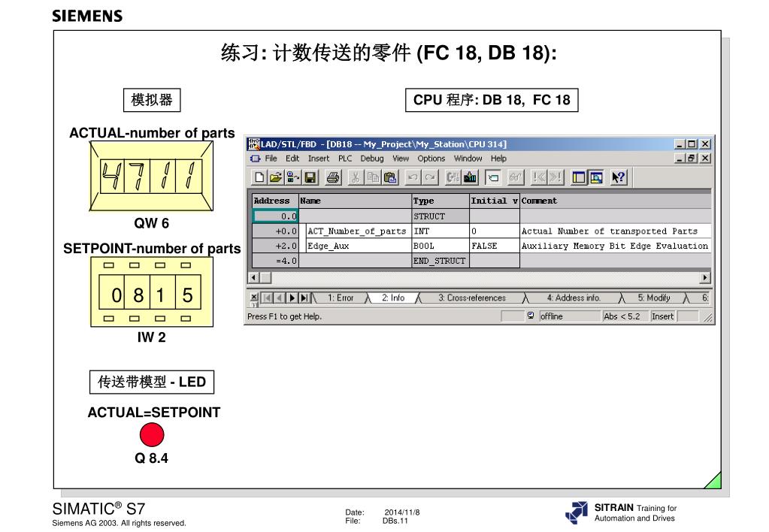
Task: Open the Window menu
Action: [468, 159]
